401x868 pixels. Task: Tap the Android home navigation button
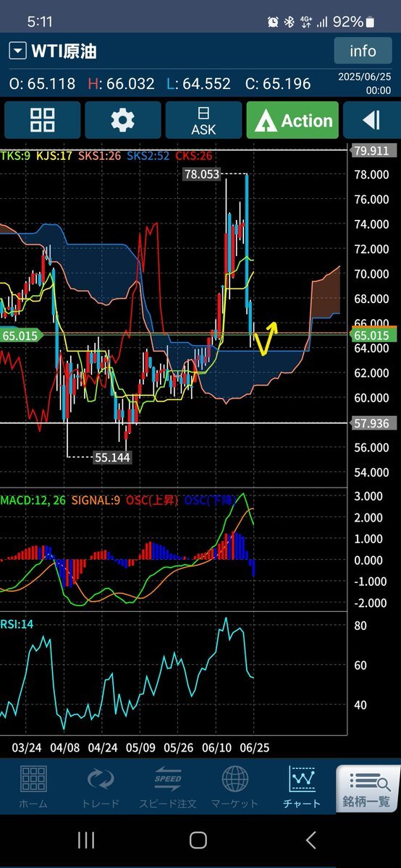pos(198,840)
